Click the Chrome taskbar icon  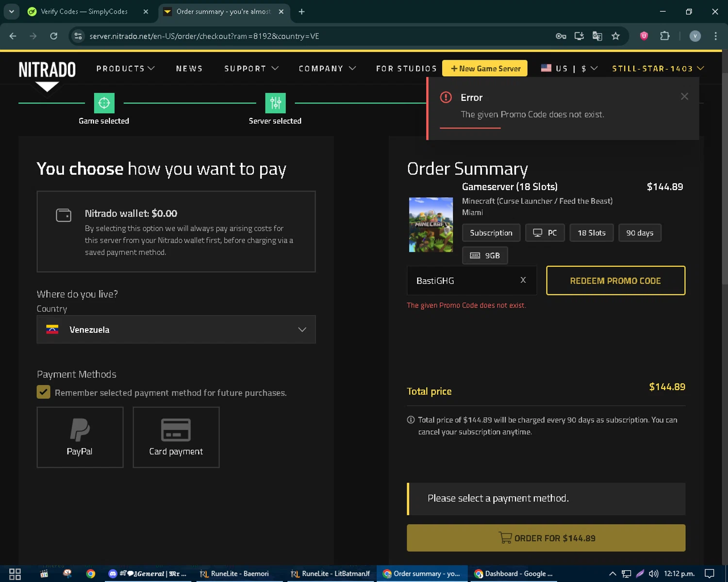point(91,574)
